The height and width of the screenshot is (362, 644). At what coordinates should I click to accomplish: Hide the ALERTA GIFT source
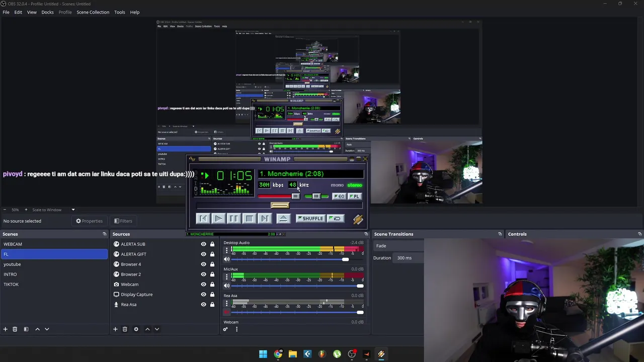[203, 254]
